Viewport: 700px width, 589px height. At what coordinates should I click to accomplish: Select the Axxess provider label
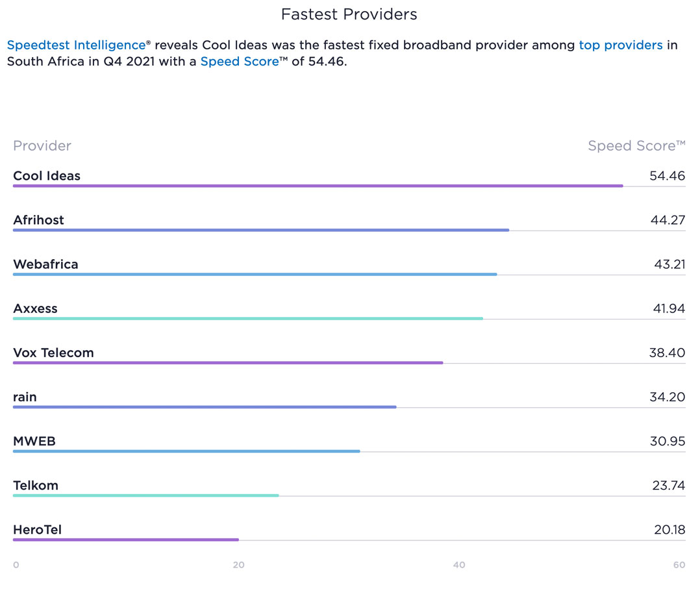35,308
